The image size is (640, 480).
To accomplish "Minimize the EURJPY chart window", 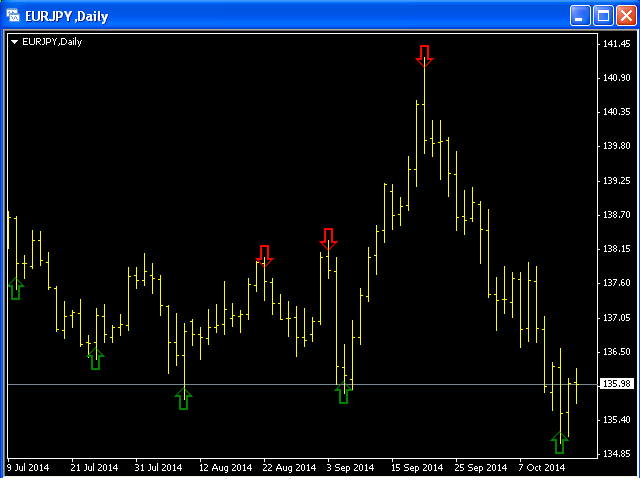I will click(x=580, y=16).
